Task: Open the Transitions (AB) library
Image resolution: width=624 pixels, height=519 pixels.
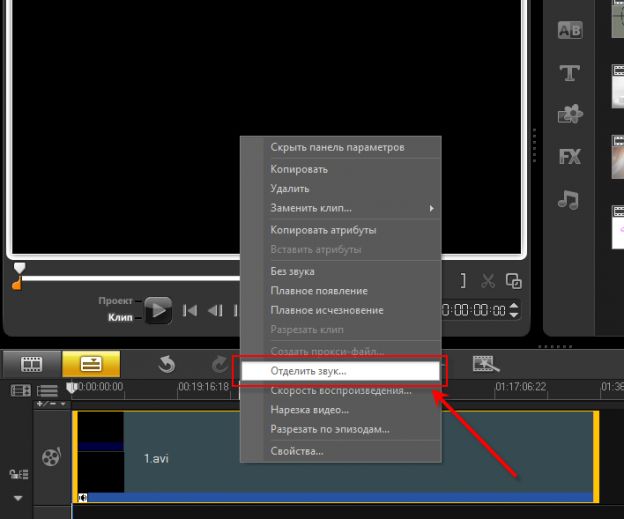Action: (569, 30)
